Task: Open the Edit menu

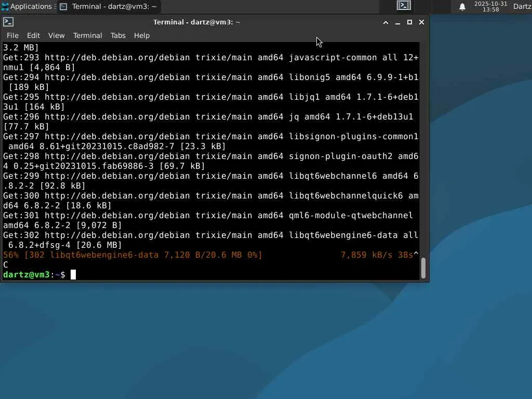Action: 33,35
